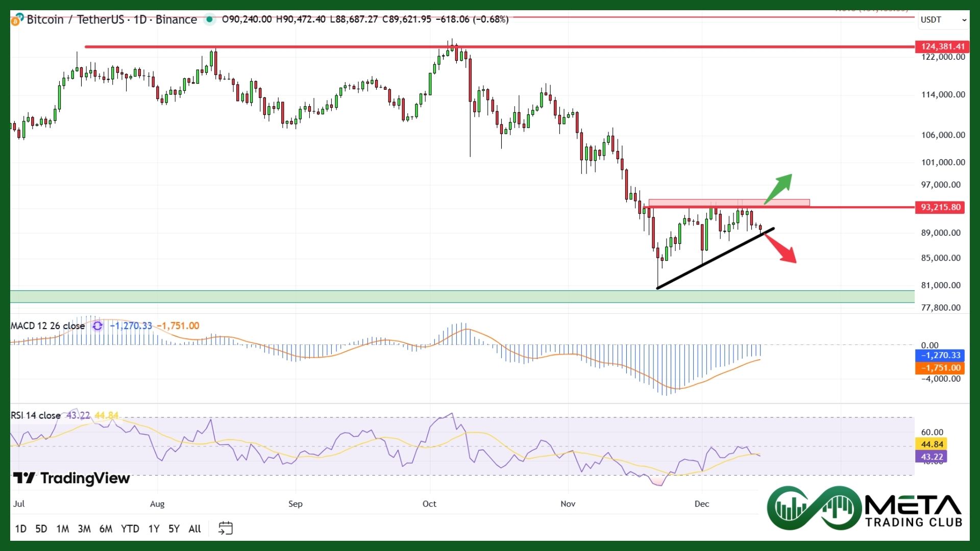The height and width of the screenshot is (551, 980).
Task: Click the RSI 14 close legend label
Action: point(36,415)
